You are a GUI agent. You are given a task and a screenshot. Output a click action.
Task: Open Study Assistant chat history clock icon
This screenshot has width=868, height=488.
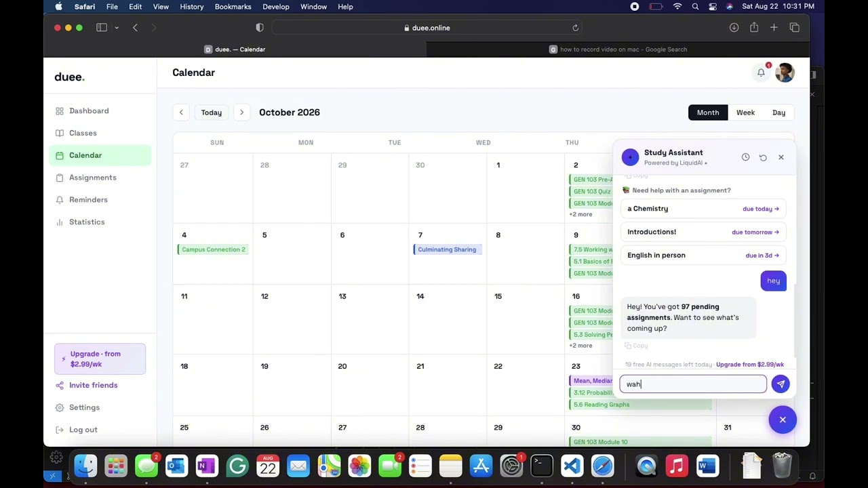pyautogui.click(x=745, y=157)
